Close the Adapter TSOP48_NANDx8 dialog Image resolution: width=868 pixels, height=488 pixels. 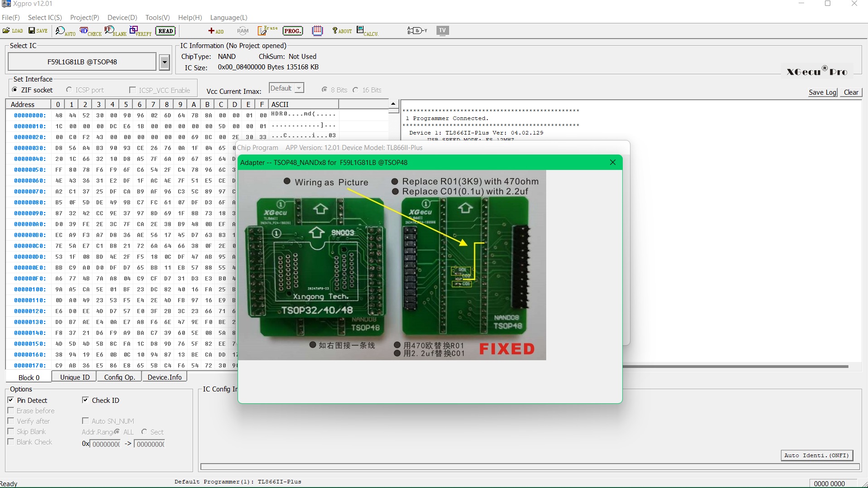point(613,162)
